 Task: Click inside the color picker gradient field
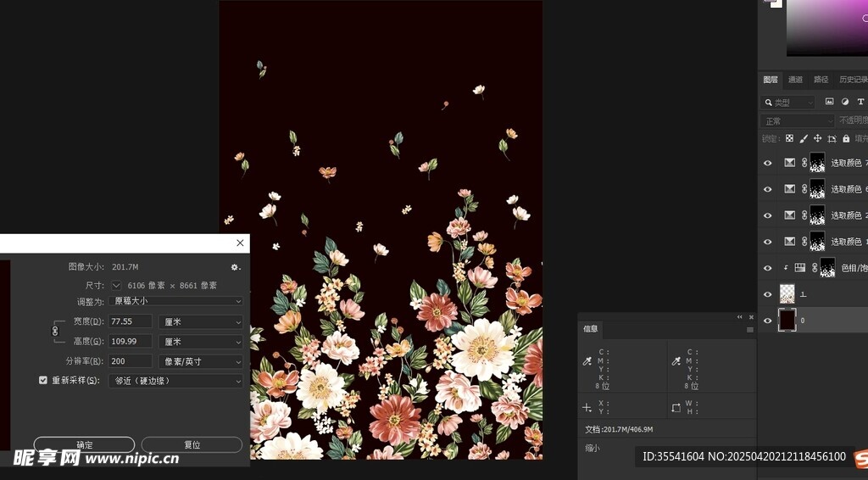pyautogui.click(x=826, y=30)
